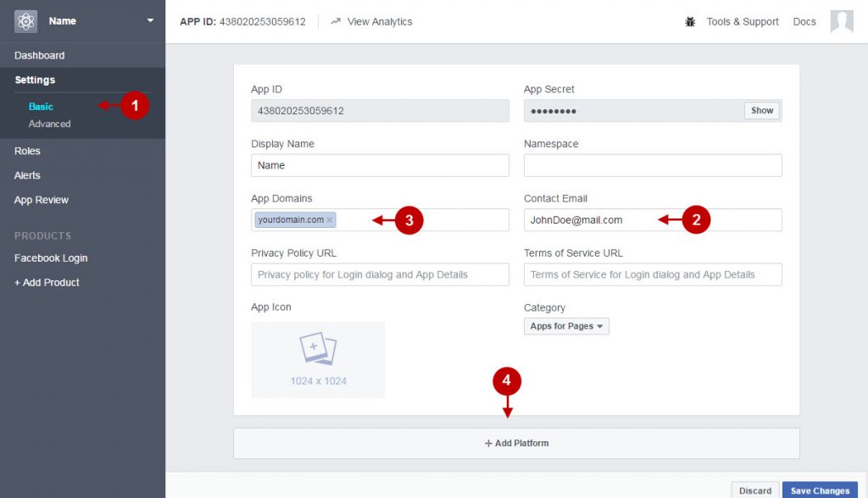Open Advanced settings
This screenshot has height=498, width=868.
point(49,124)
